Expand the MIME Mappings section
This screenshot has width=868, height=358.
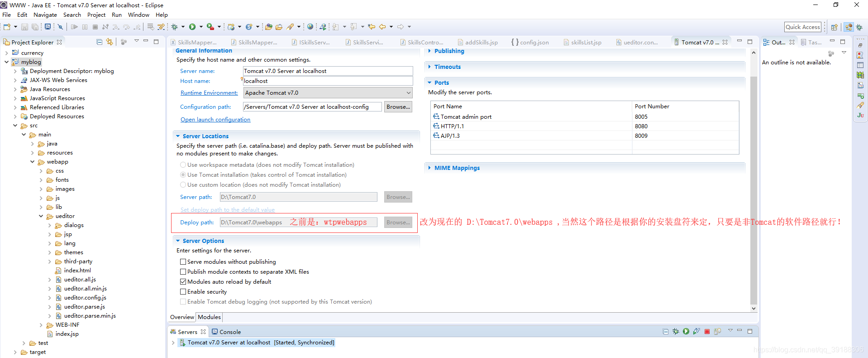tap(429, 168)
